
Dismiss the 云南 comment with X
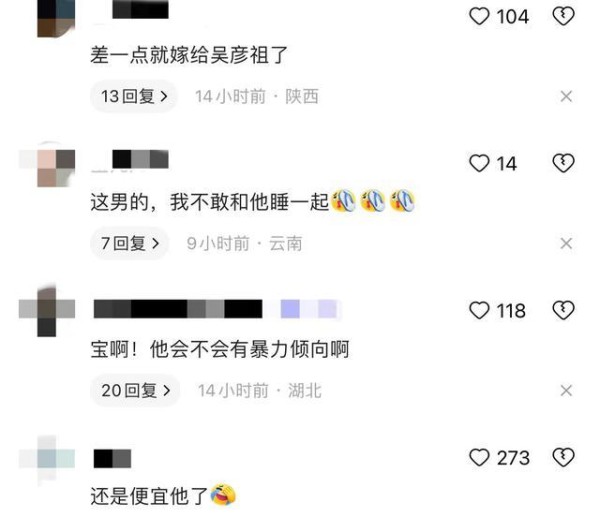click(566, 243)
